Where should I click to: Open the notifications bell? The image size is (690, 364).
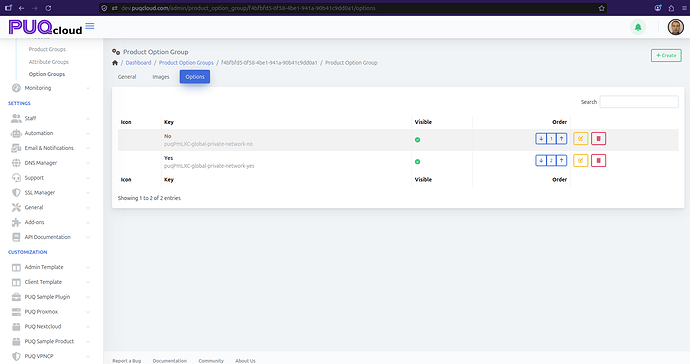(x=638, y=27)
